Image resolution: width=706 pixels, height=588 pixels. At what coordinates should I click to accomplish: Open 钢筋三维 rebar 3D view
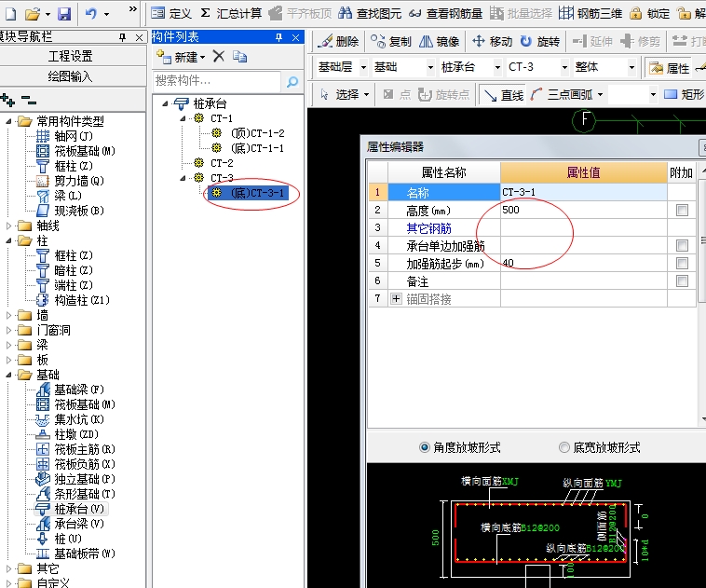point(591,14)
